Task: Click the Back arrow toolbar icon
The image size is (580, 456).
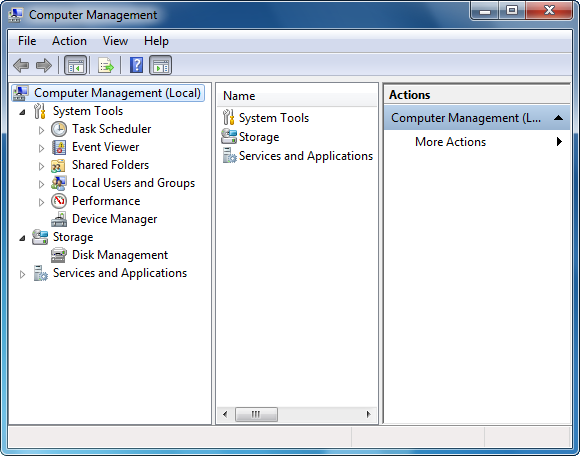Action: tap(21, 65)
